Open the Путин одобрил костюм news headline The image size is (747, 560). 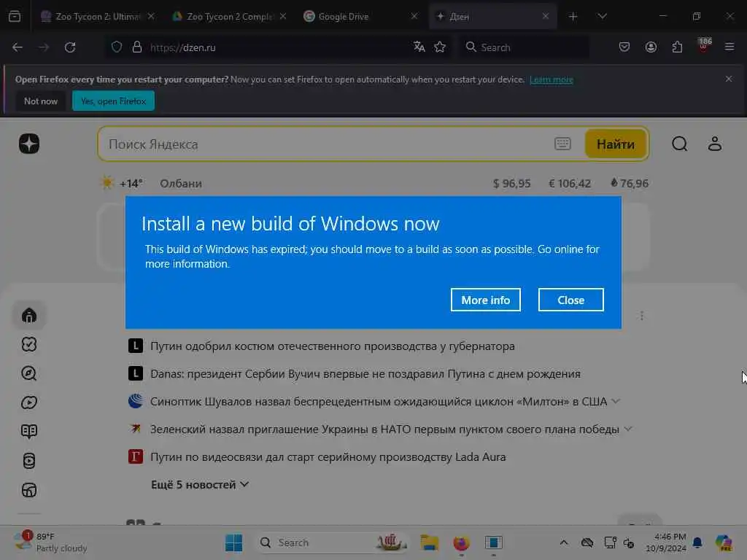click(x=332, y=346)
